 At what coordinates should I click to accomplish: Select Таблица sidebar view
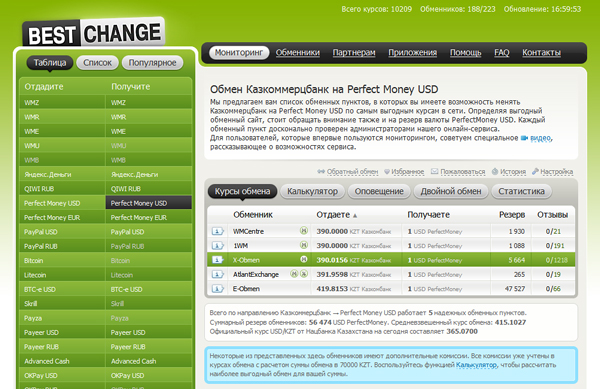point(50,63)
